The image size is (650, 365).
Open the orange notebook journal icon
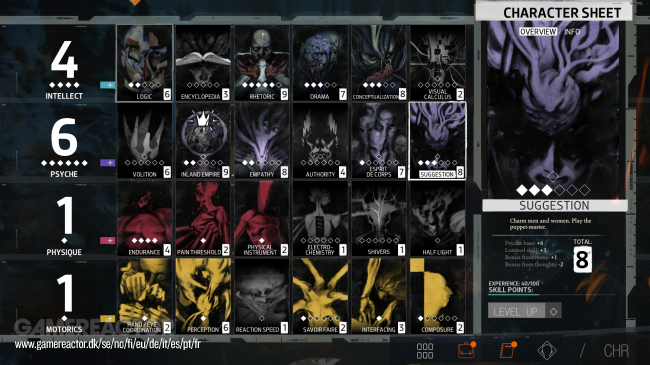pos(507,350)
